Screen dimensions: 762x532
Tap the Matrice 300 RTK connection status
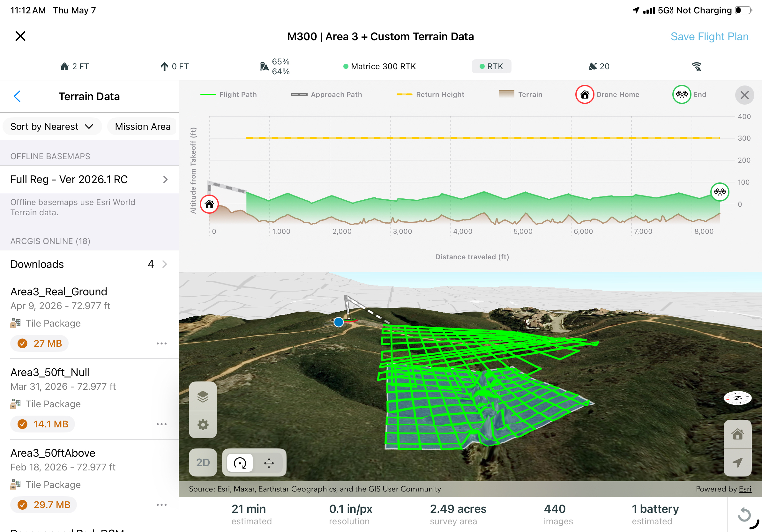379,66
